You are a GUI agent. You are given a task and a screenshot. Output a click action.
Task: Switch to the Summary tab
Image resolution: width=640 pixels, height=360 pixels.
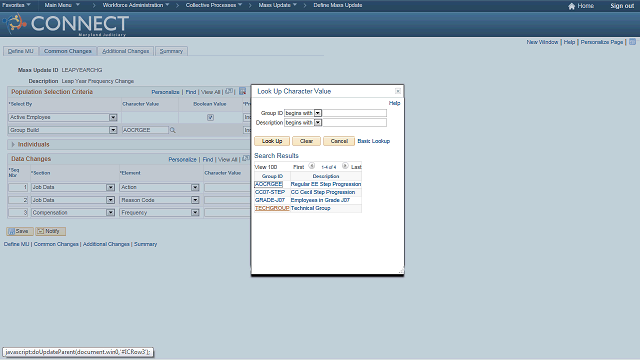pyautogui.click(x=171, y=51)
